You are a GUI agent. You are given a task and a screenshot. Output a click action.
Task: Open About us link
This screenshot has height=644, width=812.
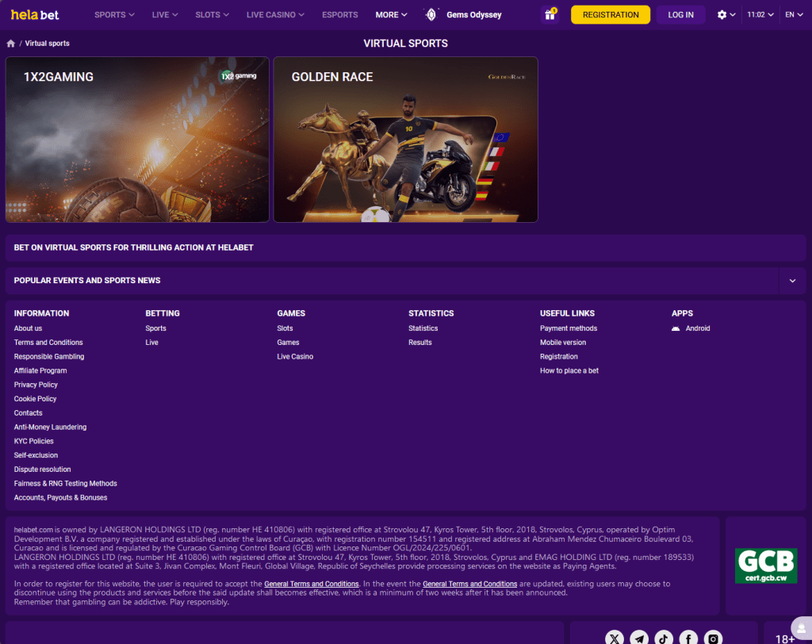[28, 328]
